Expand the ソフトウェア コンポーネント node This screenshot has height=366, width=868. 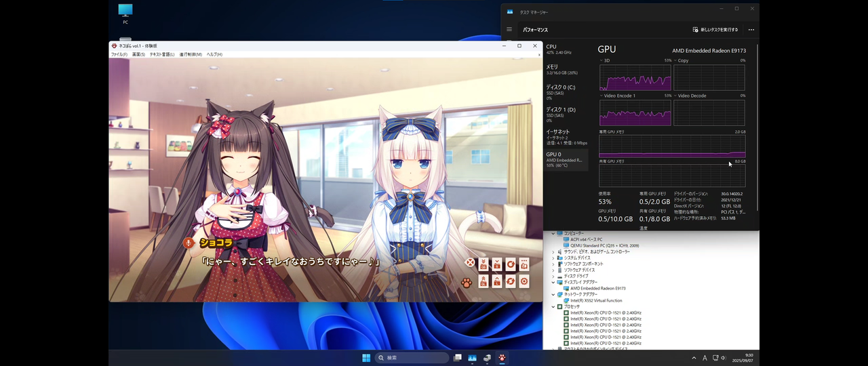coord(553,264)
